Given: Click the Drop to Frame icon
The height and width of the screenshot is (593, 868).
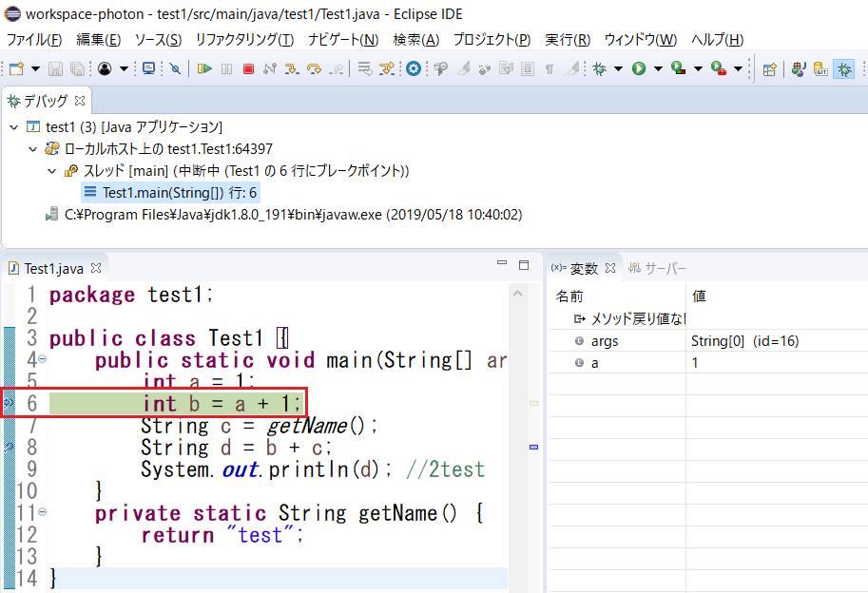Looking at the screenshot, I should coord(364,68).
